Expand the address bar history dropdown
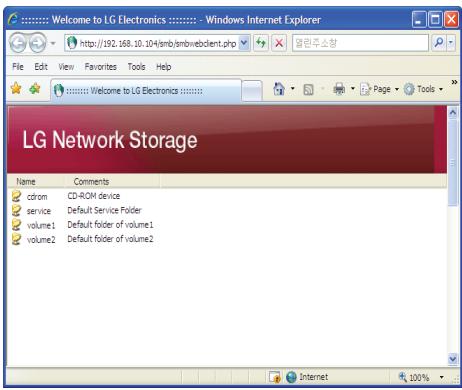This screenshot has height=390, width=462. click(244, 43)
